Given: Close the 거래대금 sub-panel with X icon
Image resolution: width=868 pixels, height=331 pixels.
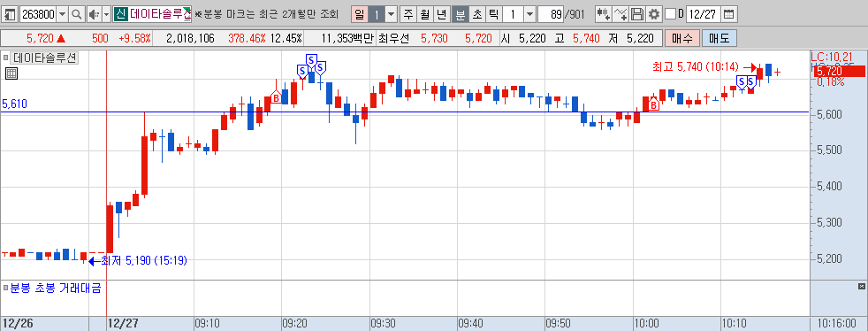Looking at the screenshot, I should tap(861, 286).
